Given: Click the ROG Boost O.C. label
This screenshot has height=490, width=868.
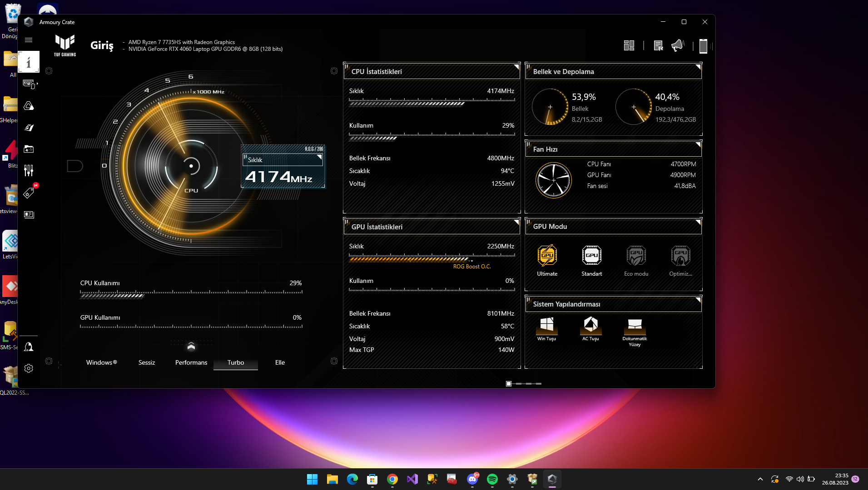Looking at the screenshot, I should (x=472, y=267).
